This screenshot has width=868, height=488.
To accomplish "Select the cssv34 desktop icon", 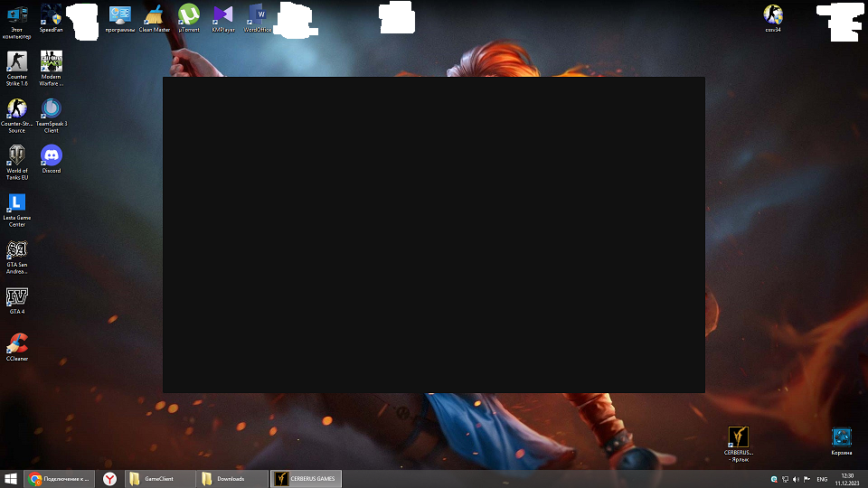I will [x=773, y=19].
